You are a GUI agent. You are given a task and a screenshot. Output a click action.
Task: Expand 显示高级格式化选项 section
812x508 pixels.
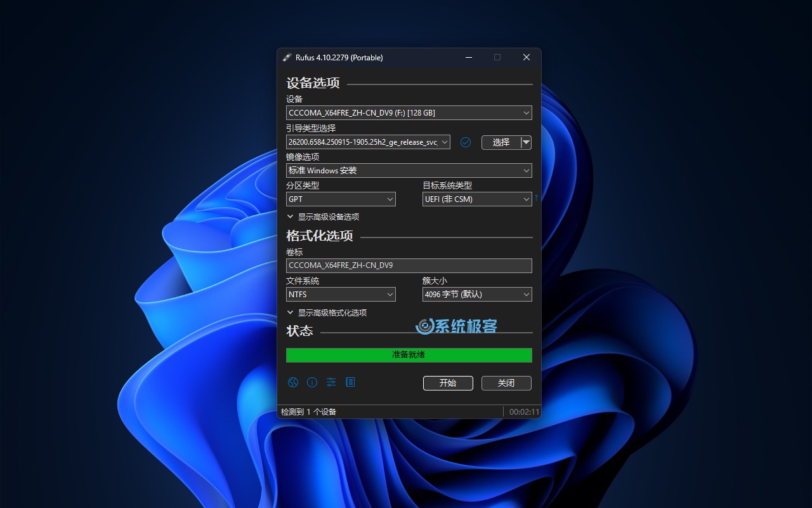point(327,313)
